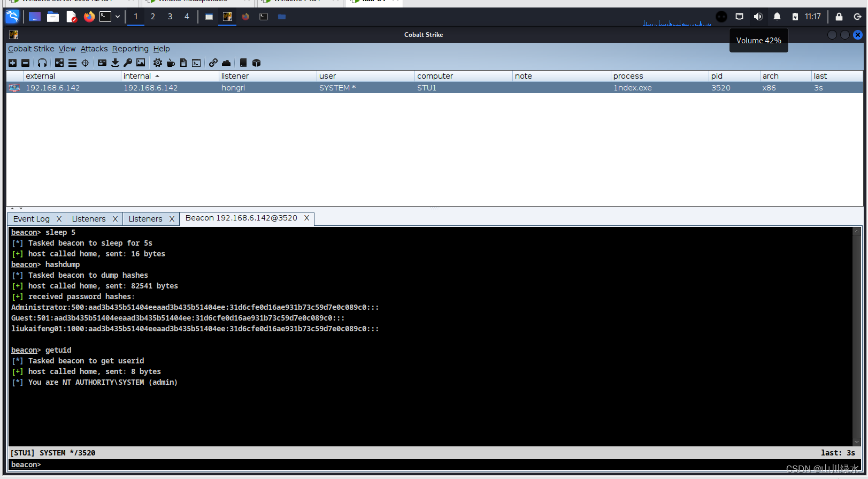Open screenshots viewer via picture icon
The height and width of the screenshot is (479, 868).
click(x=141, y=63)
